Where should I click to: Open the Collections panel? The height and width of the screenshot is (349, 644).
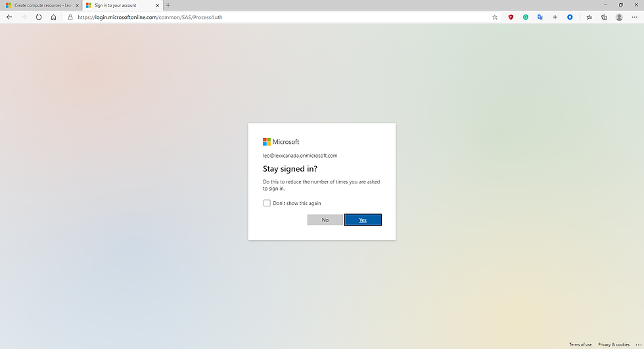(x=604, y=17)
